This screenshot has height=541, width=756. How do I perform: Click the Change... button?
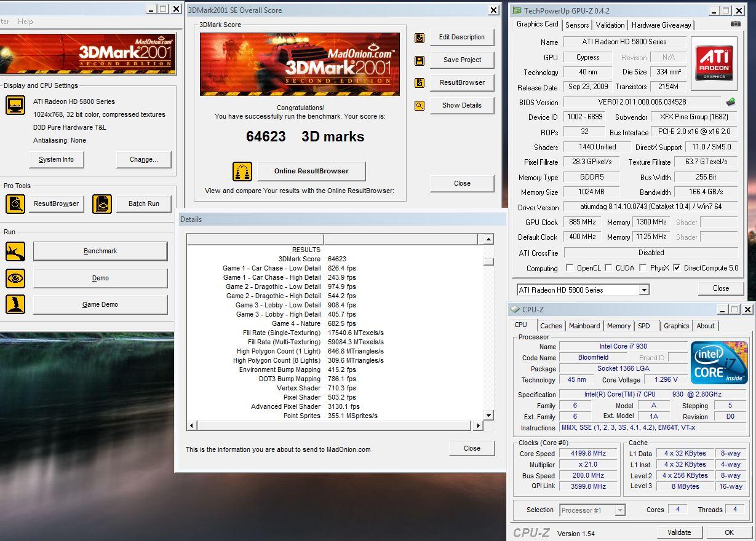[x=143, y=159]
